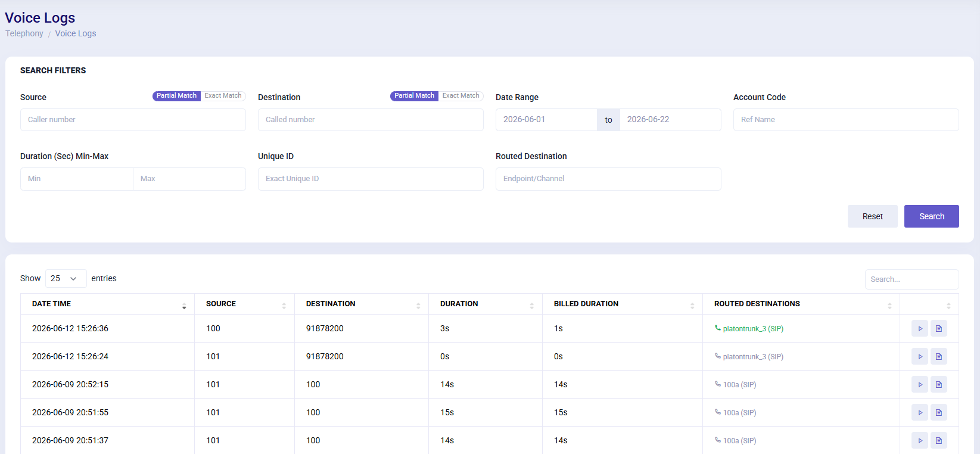Click the Account Code Ref Name field

tap(846, 120)
